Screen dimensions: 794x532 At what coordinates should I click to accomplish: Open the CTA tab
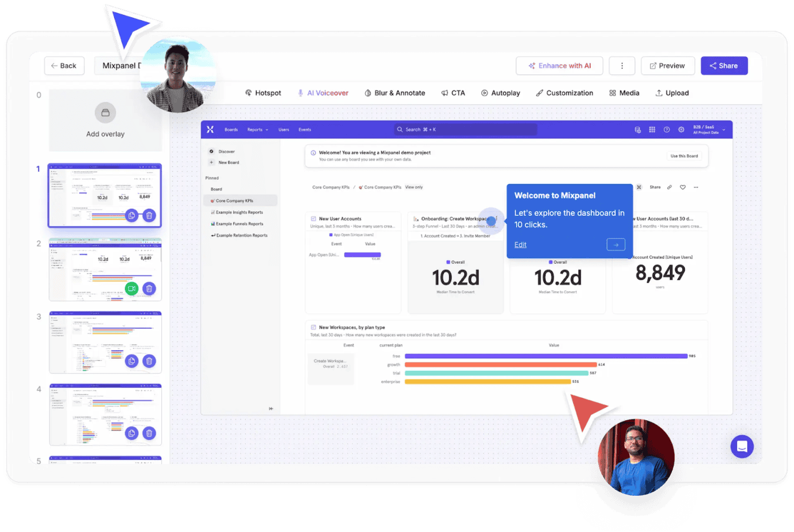[x=453, y=93]
